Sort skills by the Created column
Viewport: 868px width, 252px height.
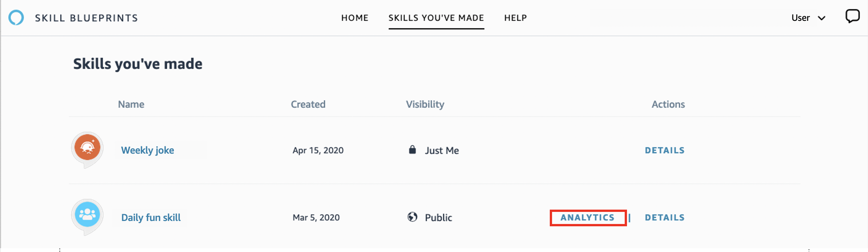coord(308,104)
